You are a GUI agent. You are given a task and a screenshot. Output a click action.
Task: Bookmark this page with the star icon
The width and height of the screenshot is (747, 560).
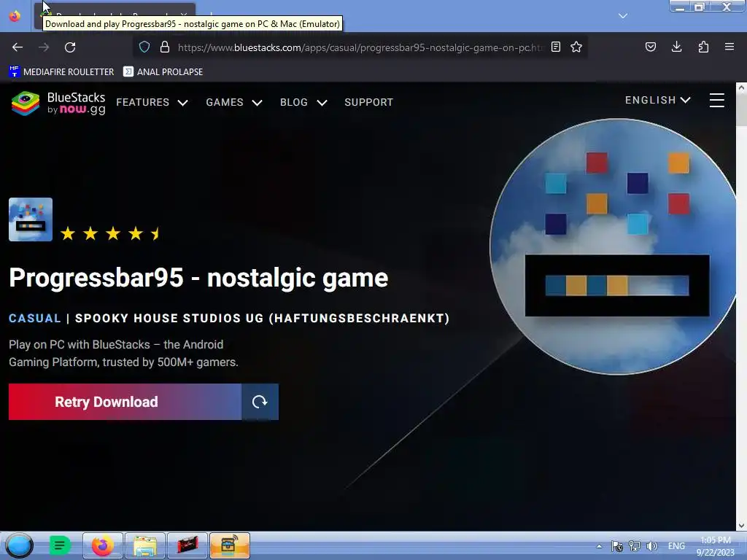(576, 47)
